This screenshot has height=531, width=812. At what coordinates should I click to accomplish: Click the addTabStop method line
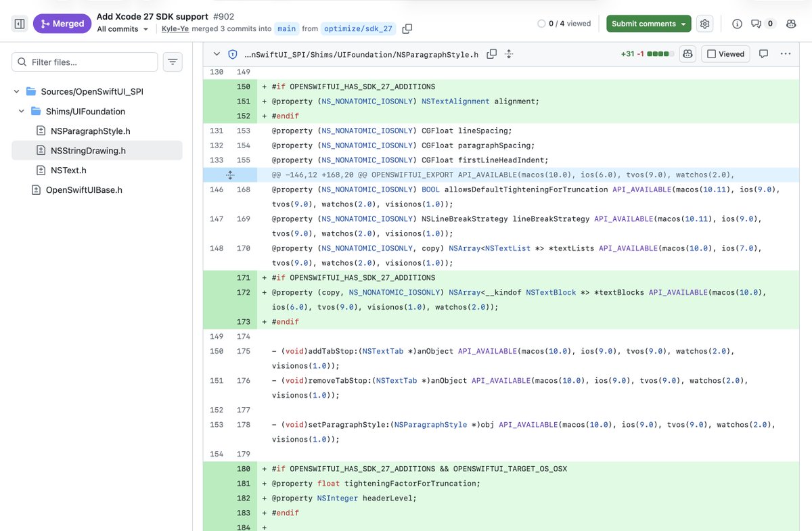503,359
